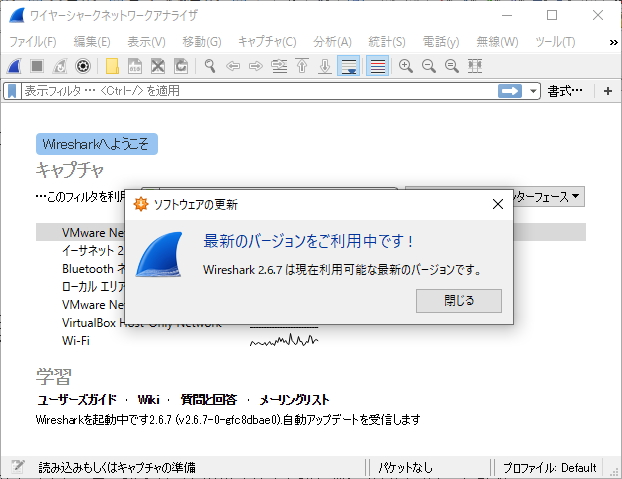
Task: Find a packet magnifier icon
Action: 210,66
